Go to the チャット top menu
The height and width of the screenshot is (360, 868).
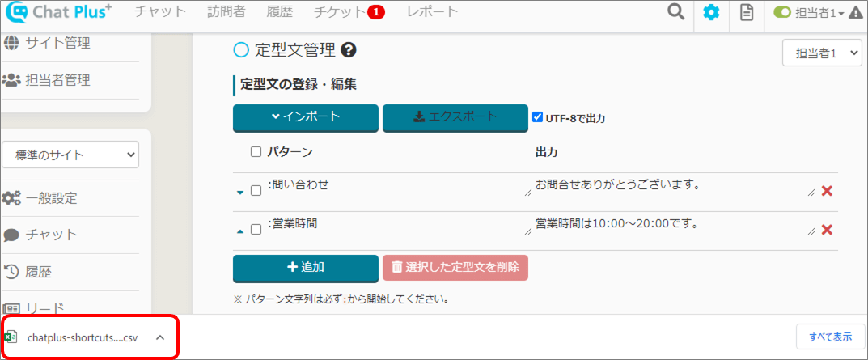pyautogui.click(x=160, y=12)
